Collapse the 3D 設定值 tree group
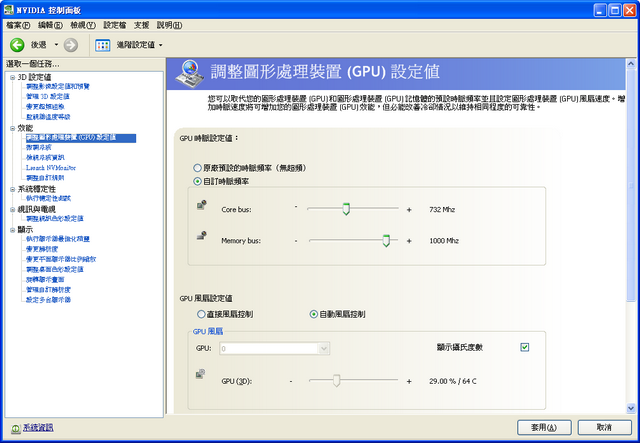640x443 pixels. pos(12,77)
